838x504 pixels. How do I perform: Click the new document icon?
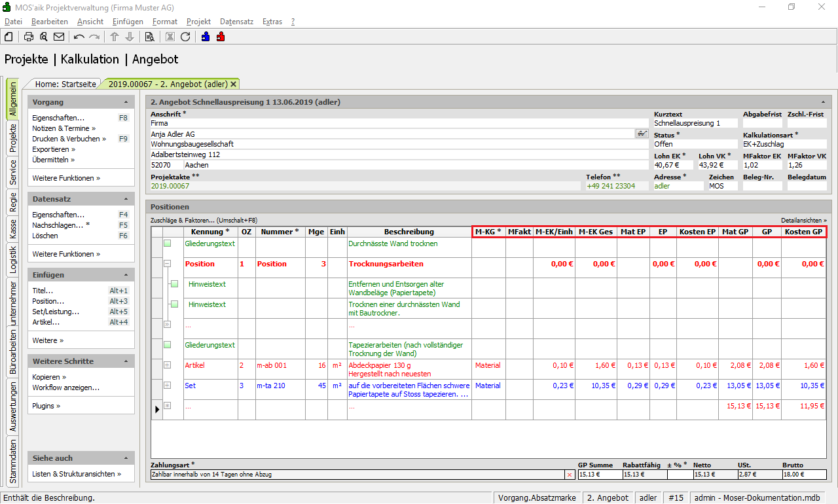9,37
